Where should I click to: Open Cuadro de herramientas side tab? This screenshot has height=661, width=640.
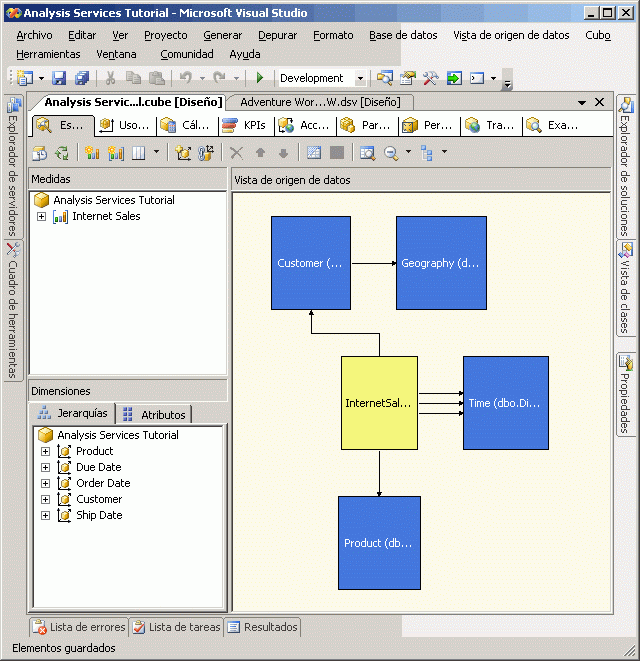[x=13, y=310]
